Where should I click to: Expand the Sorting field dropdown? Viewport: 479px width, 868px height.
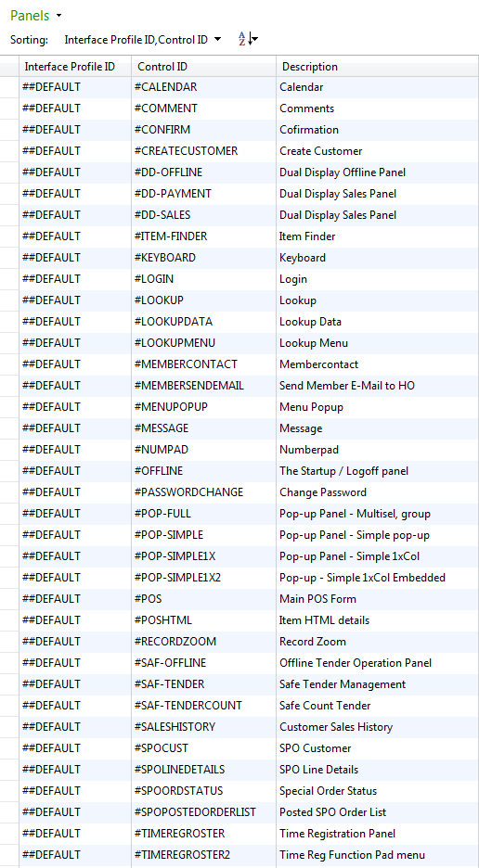pos(217,39)
